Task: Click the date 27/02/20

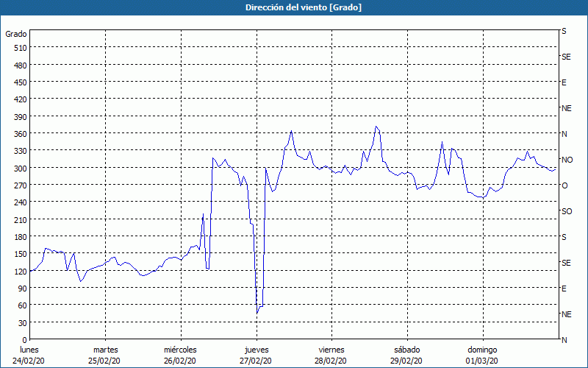Action: coord(256,361)
